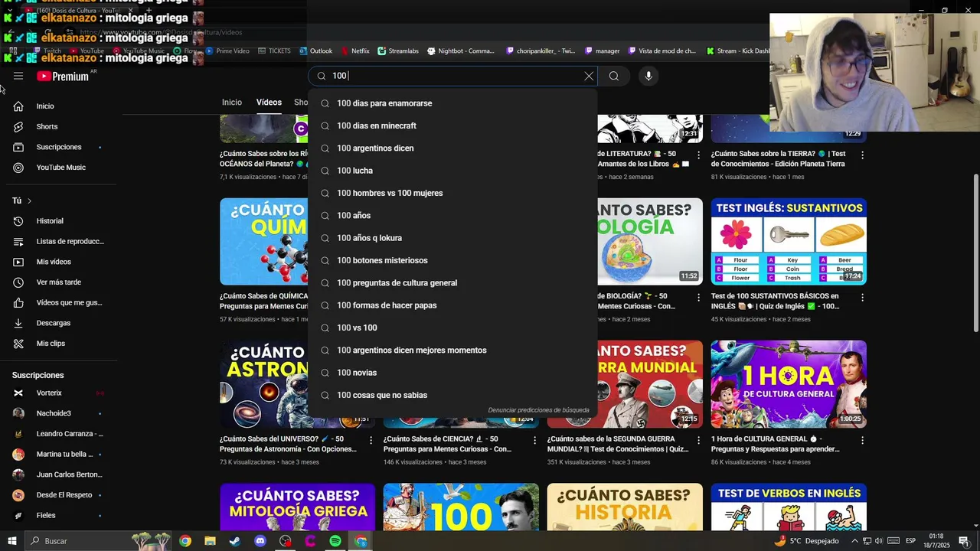This screenshot has height=551, width=980.
Task: Click 'Denunciar predicciones de búsqueda' link
Action: [x=538, y=410]
